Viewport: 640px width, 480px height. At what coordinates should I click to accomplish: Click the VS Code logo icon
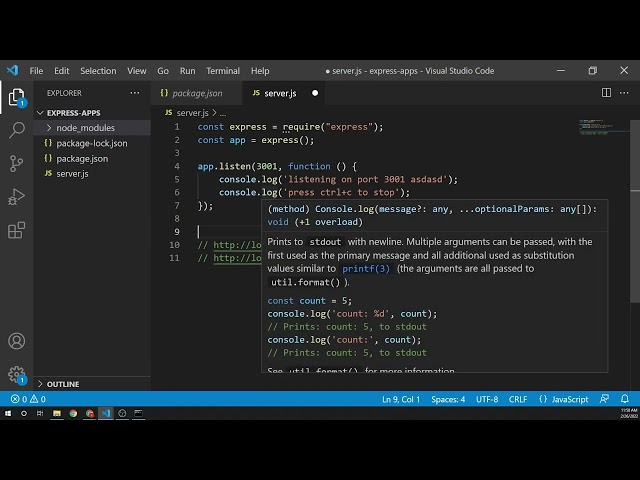13,71
